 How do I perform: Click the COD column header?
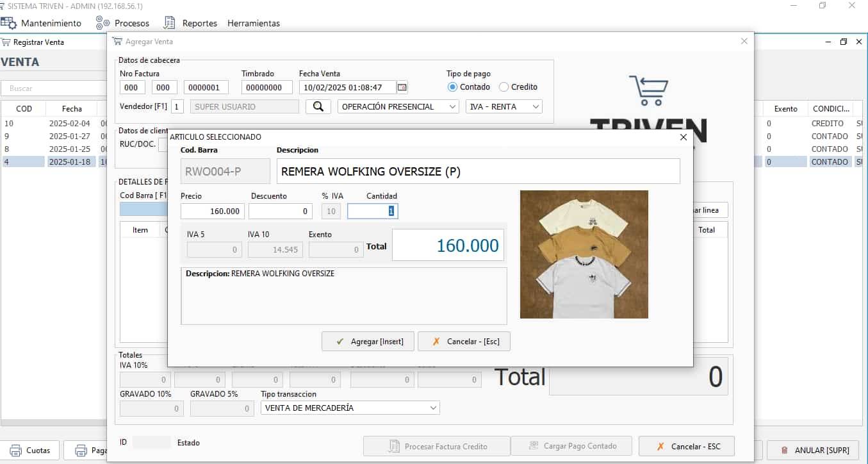24,108
